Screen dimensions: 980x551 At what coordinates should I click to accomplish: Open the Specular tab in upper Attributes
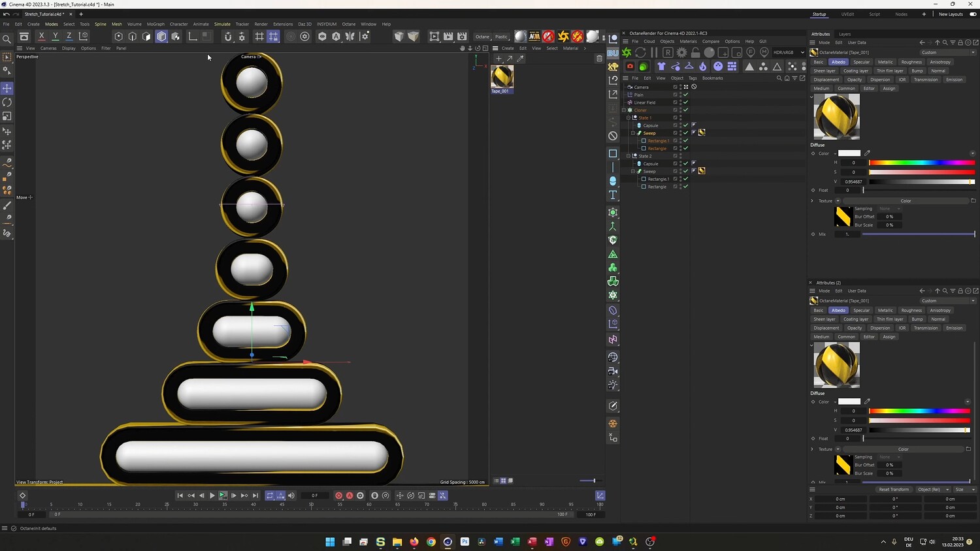pos(862,62)
